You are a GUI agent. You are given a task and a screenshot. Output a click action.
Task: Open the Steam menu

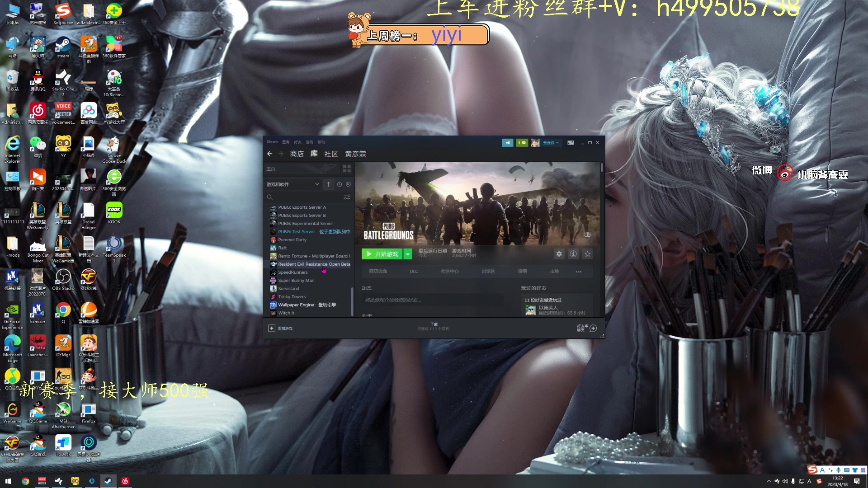[272, 142]
